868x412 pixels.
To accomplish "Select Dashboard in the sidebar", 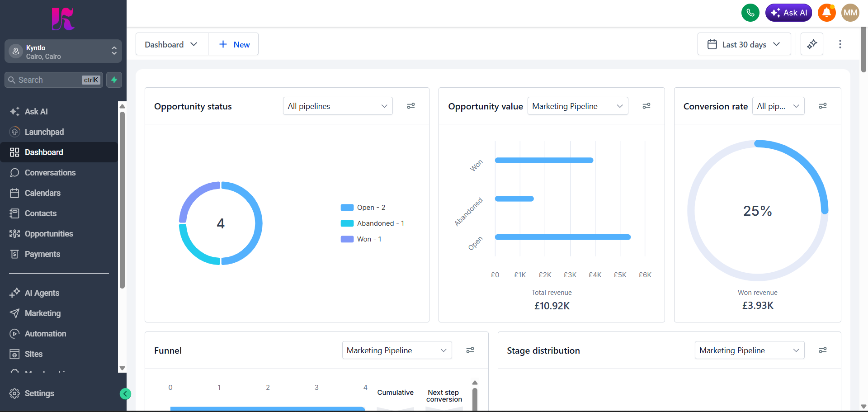I will (x=59, y=152).
